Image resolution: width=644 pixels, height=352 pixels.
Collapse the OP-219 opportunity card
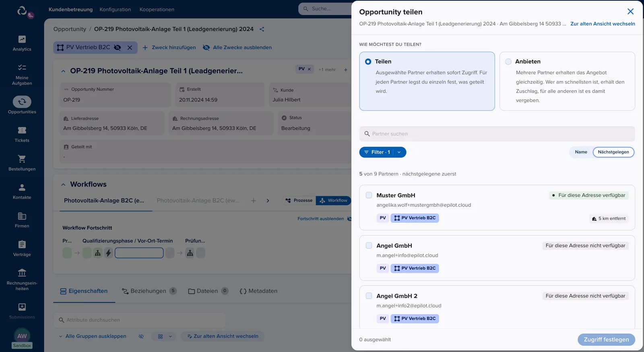63,71
